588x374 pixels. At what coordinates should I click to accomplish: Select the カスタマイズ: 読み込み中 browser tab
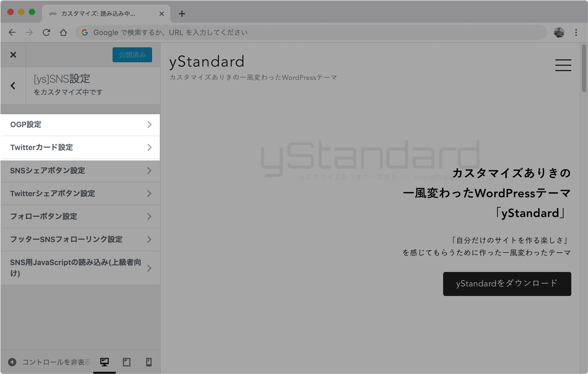[x=106, y=14]
